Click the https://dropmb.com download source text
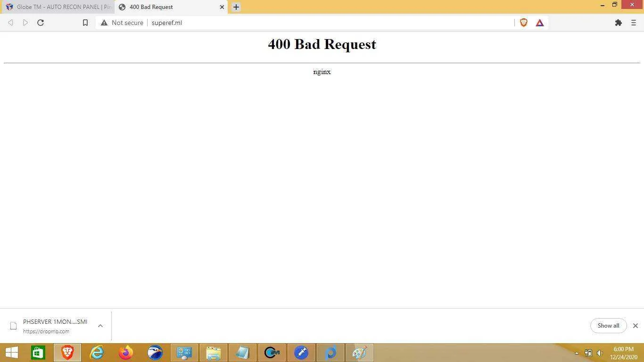The width and height of the screenshot is (644, 362). tap(46, 331)
